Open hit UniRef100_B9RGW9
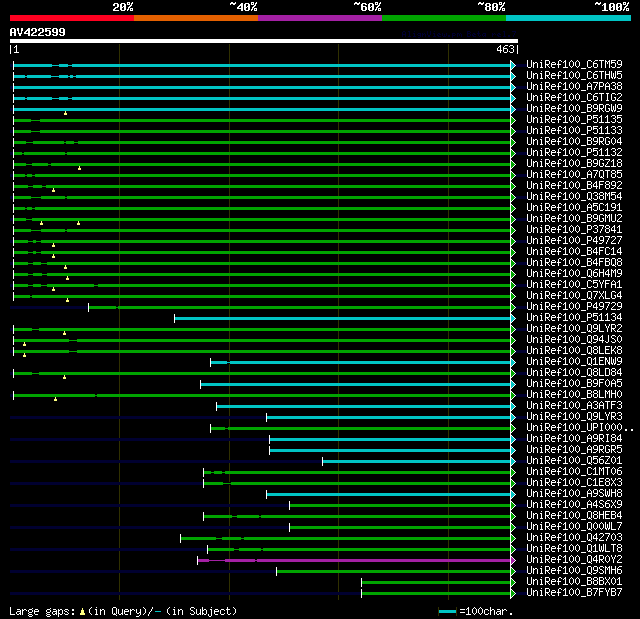Image resolution: width=640 pixels, height=619 pixels. click(x=574, y=109)
